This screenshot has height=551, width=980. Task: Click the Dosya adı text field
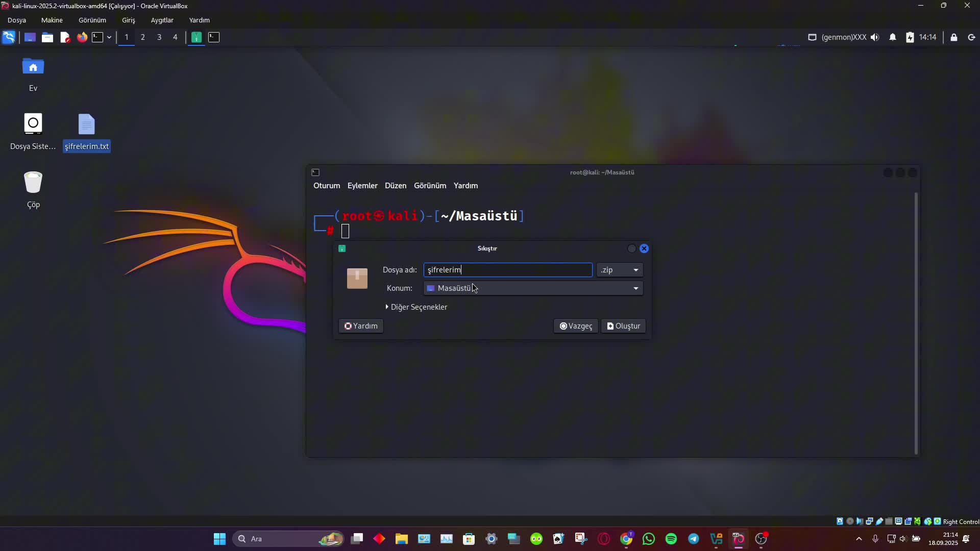pos(507,270)
